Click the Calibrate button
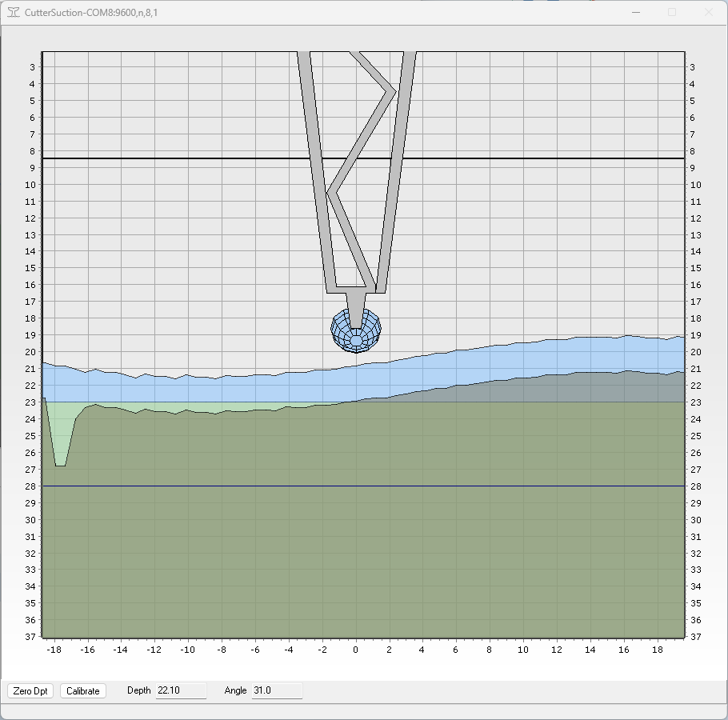 click(83, 690)
